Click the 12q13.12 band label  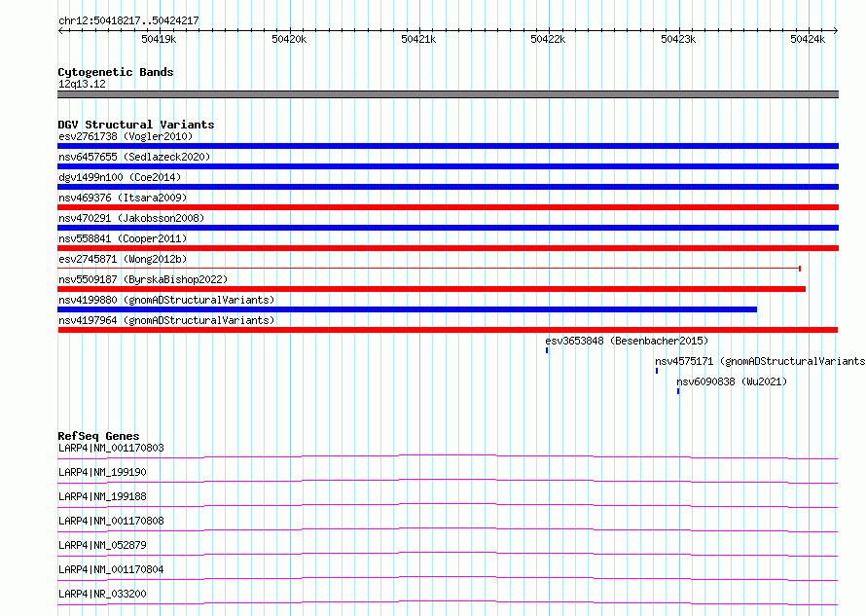point(82,84)
